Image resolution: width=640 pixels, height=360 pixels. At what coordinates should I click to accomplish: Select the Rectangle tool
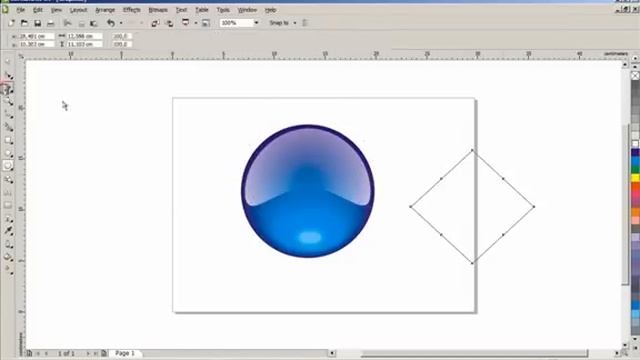pos(8,140)
